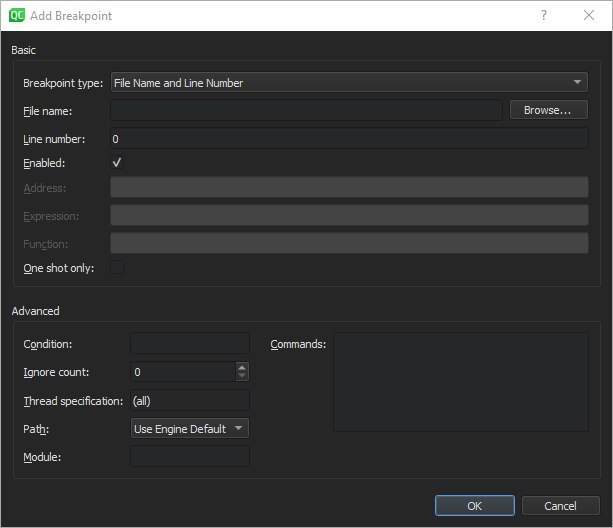Click into the Line number field
The height and width of the screenshot is (528, 613).
pyautogui.click(x=349, y=139)
